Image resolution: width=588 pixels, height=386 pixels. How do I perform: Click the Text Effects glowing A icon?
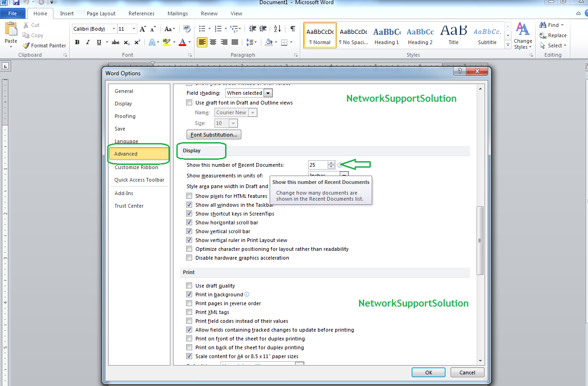coord(152,42)
